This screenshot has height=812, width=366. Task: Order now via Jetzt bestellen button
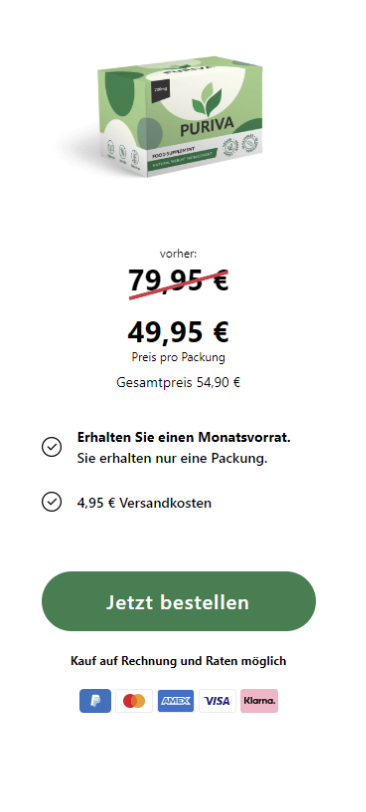coord(179,601)
